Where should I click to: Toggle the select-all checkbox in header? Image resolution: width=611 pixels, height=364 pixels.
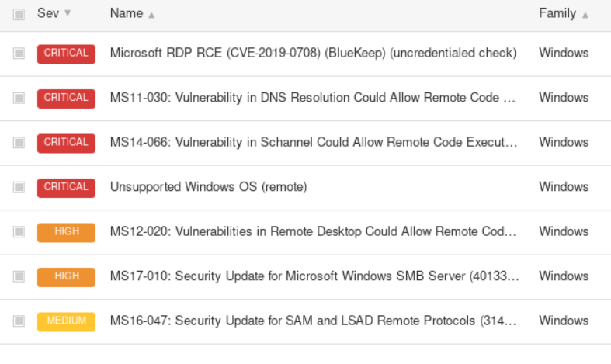tap(19, 14)
